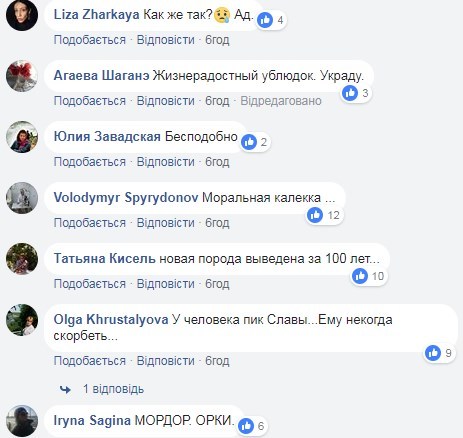
Task: Open Агаева Шаганэ's avatar thumbnail
Action: 22,76
